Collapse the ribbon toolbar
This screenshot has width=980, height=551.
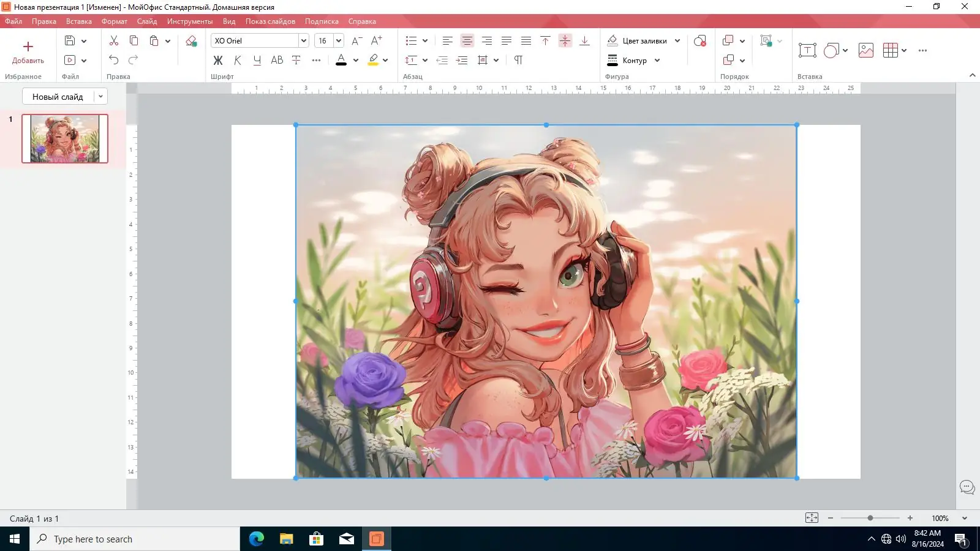tap(972, 75)
